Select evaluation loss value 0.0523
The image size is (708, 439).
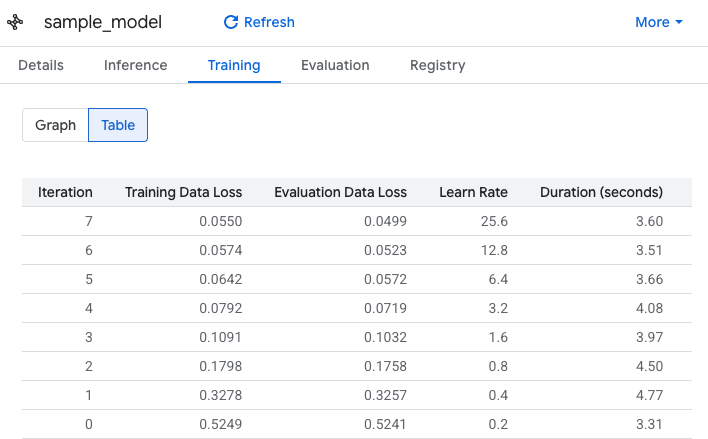click(x=386, y=250)
